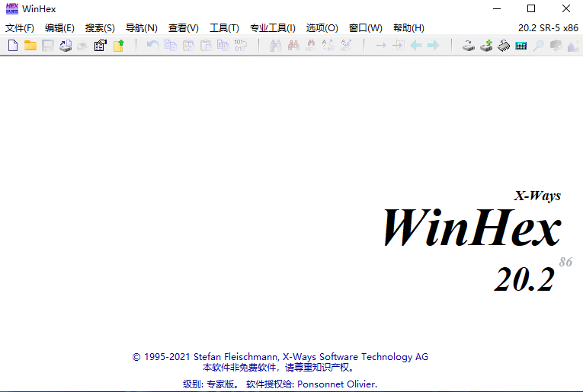Open the 搜索(S) menu

point(100,28)
